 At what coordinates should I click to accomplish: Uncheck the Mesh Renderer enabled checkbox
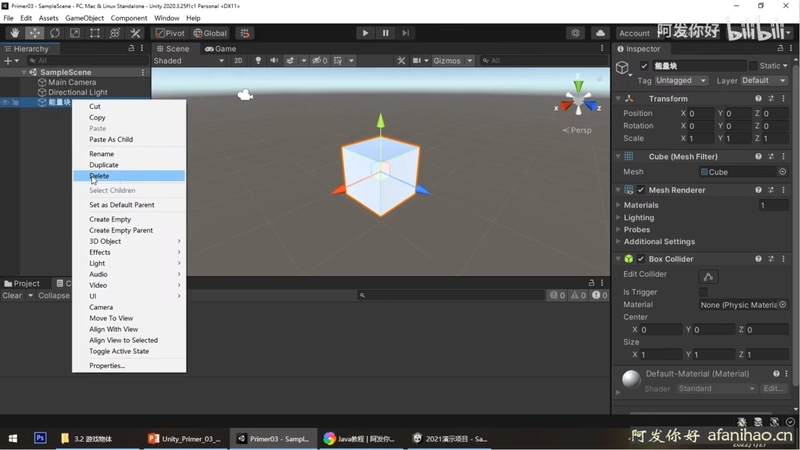pos(641,190)
